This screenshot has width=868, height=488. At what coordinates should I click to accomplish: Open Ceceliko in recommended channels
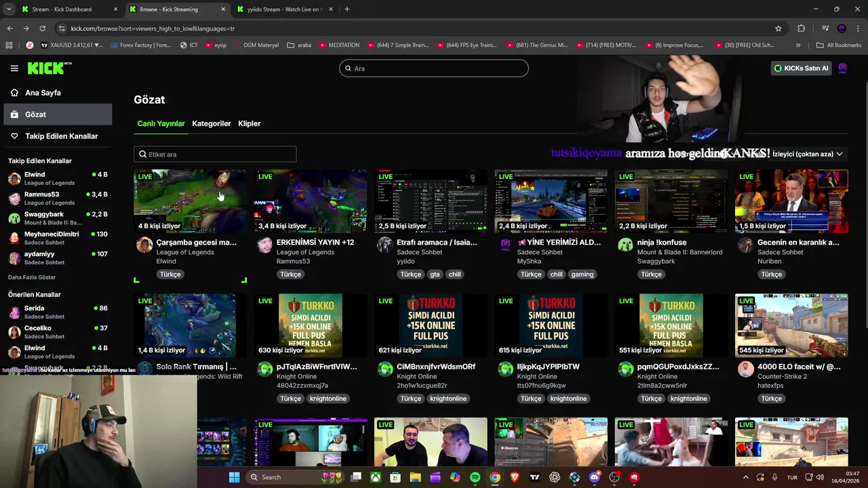(58, 332)
